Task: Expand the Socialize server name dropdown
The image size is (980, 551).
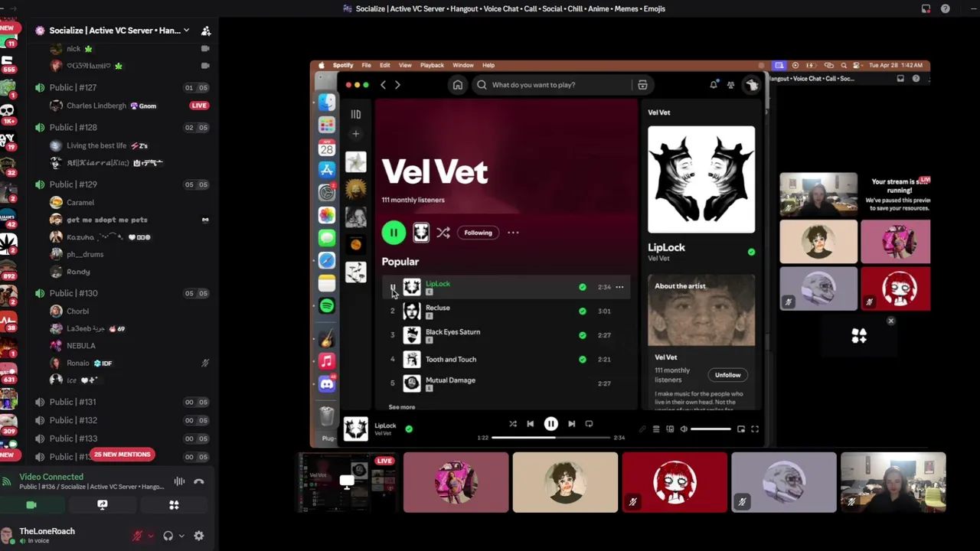Action: coord(186,31)
